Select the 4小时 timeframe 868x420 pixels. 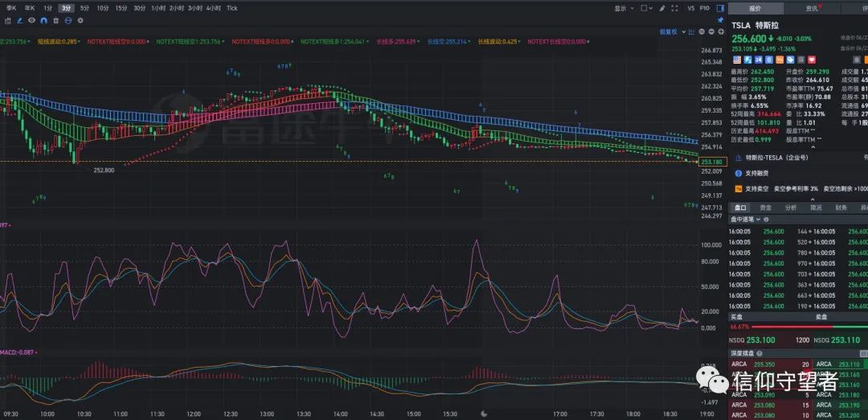[x=213, y=8]
